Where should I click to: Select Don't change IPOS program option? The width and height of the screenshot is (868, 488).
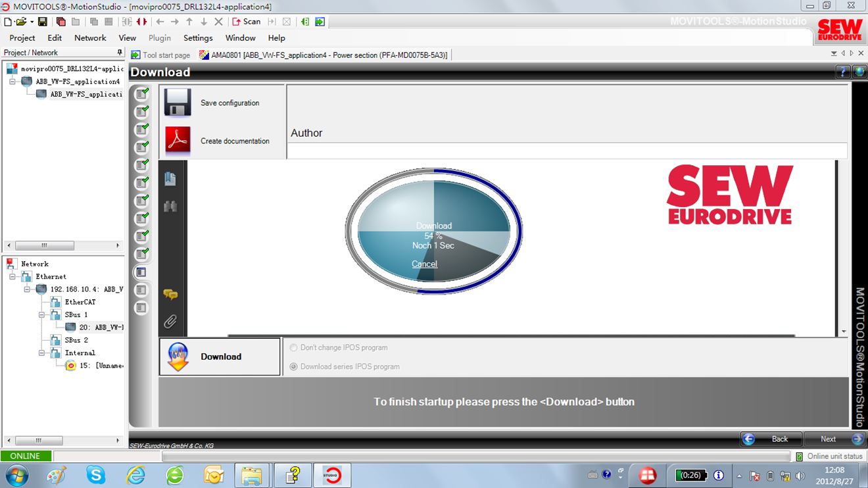click(x=294, y=347)
